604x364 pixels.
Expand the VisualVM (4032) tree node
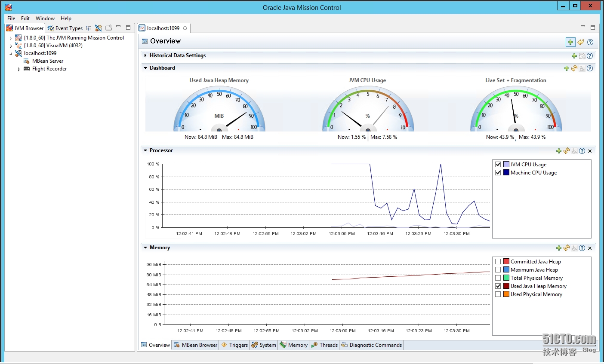click(11, 46)
